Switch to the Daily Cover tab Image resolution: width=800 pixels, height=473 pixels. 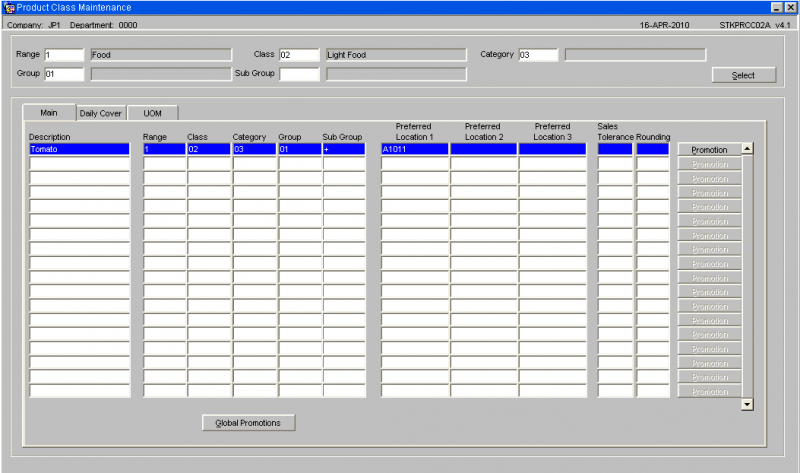[x=101, y=113]
